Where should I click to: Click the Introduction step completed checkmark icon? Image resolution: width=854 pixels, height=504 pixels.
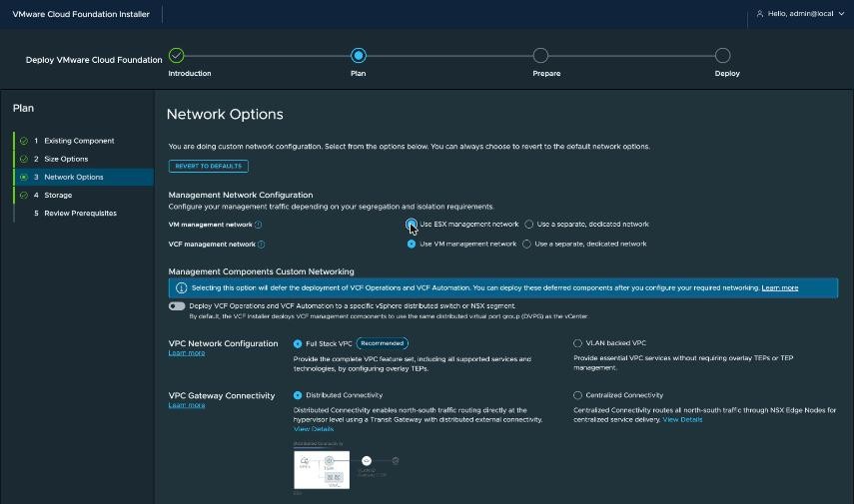177,56
